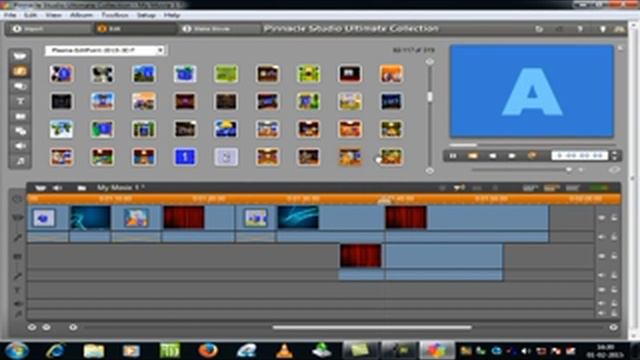Toggle visibility of the overlay track
The width and height of the screenshot is (640, 360).
pos(602,256)
